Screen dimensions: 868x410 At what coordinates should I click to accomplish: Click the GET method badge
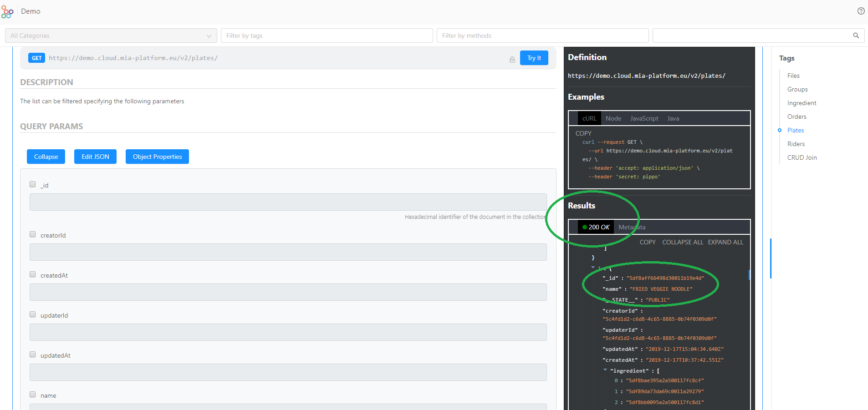coord(36,58)
